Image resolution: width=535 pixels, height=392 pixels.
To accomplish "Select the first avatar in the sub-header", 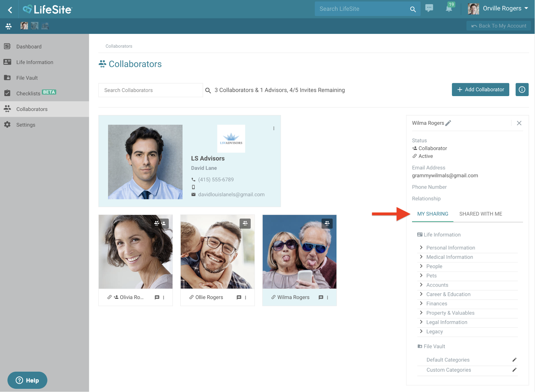I will [x=24, y=26].
